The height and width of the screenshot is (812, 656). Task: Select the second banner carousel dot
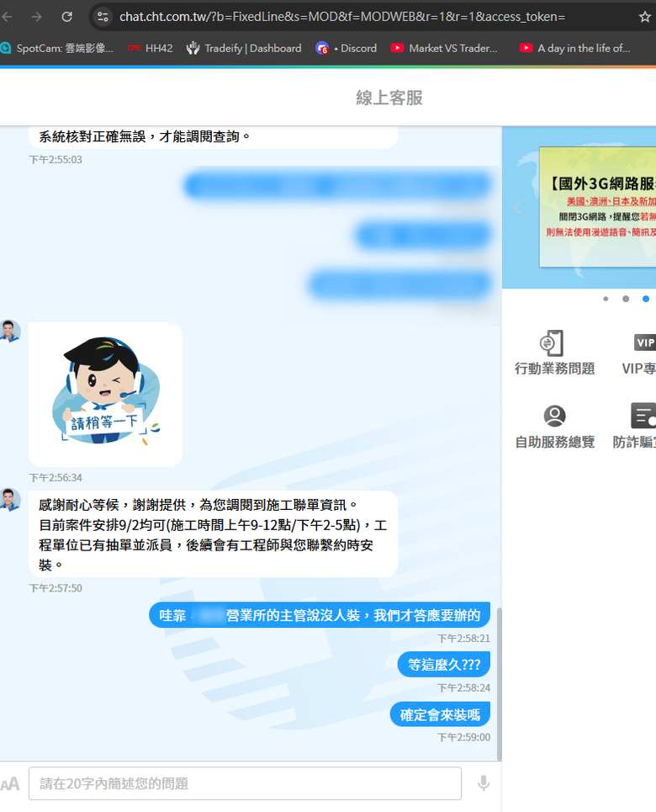point(626,299)
